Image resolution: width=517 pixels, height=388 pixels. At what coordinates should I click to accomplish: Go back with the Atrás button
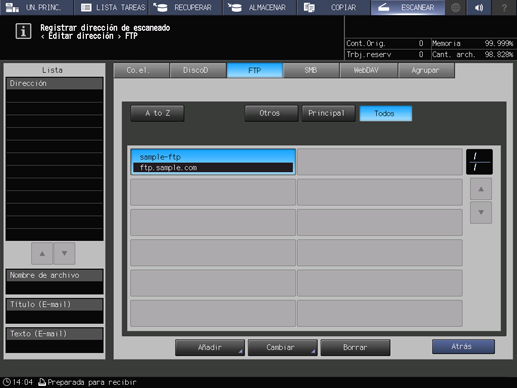463,347
